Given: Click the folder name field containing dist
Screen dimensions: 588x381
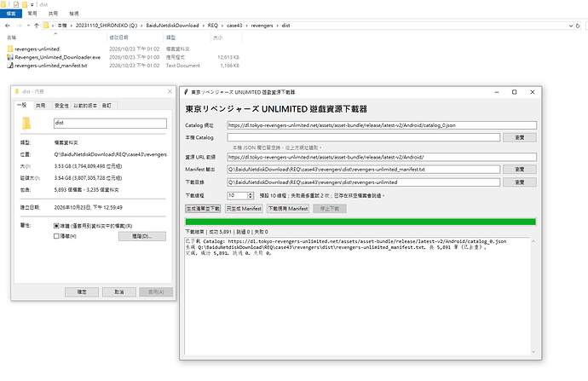Looking at the screenshot, I should point(110,124).
